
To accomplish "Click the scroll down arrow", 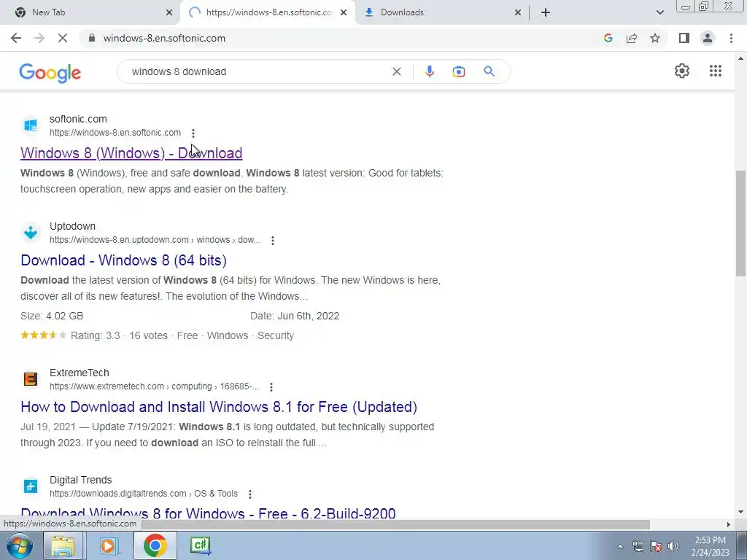I will tap(740, 513).
